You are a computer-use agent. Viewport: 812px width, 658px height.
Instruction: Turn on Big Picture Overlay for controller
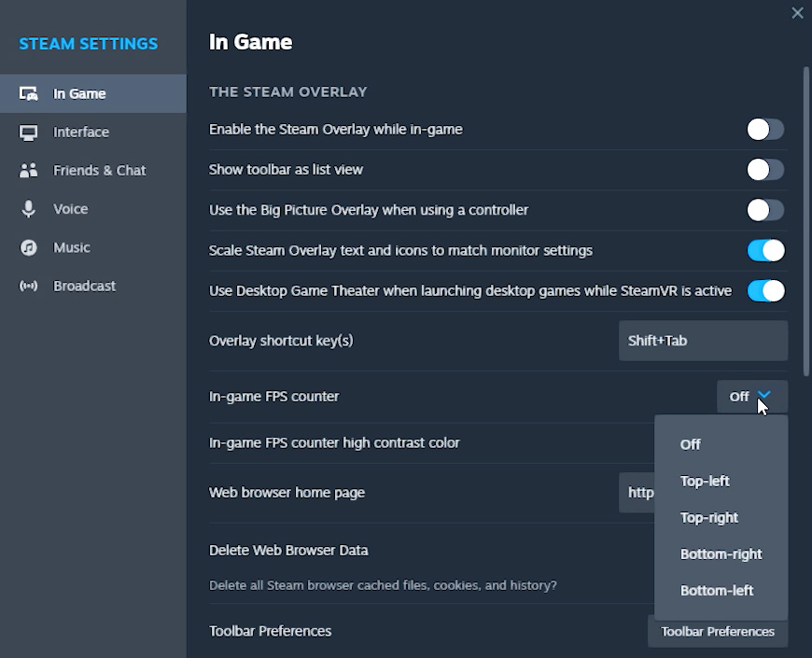[765, 210]
